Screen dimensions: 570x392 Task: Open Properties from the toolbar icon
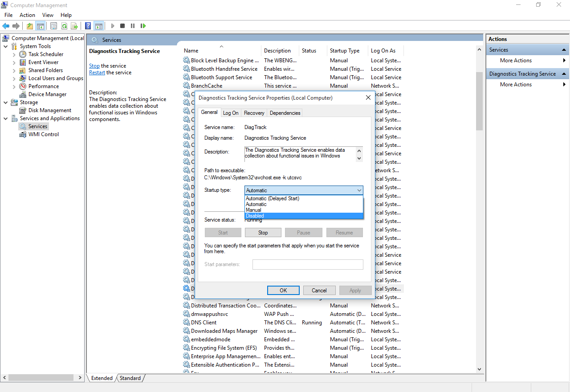(54, 26)
